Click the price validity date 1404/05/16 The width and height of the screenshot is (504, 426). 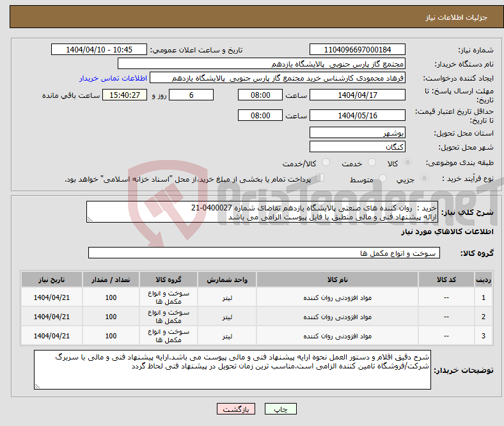[x=357, y=115]
